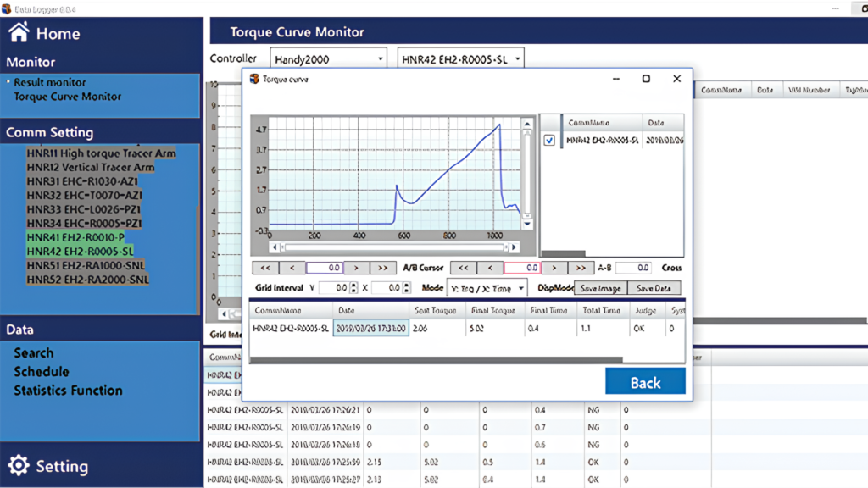Screen dimensions: 868x488
Task: Open Home from the house icon
Action: point(19,33)
